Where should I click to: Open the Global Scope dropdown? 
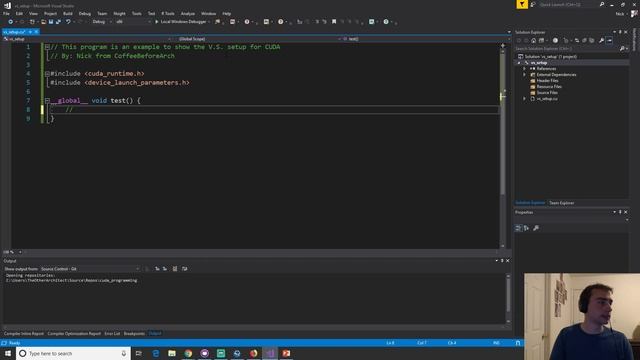[x=257, y=39]
